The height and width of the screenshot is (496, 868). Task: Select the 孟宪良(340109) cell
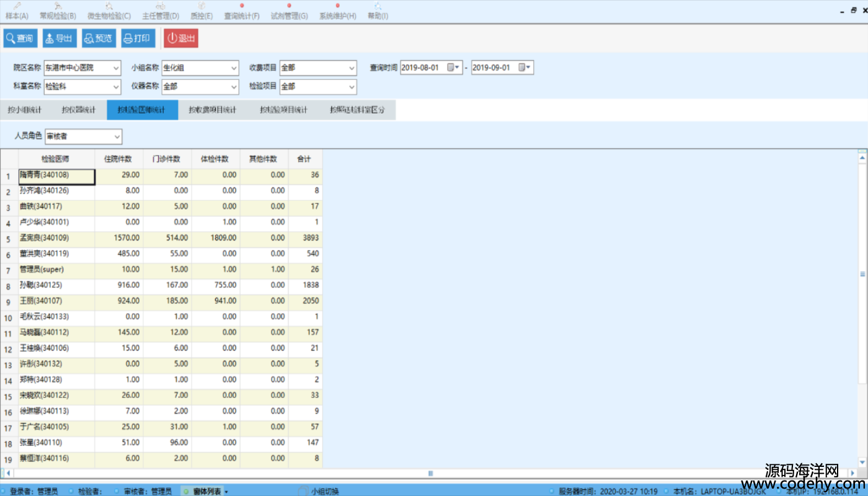(56, 239)
